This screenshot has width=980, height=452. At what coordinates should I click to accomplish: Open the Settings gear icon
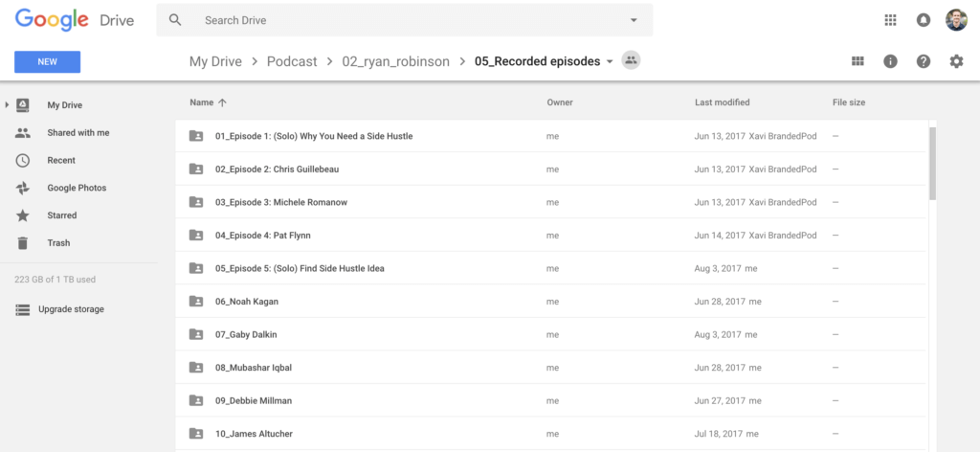956,61
